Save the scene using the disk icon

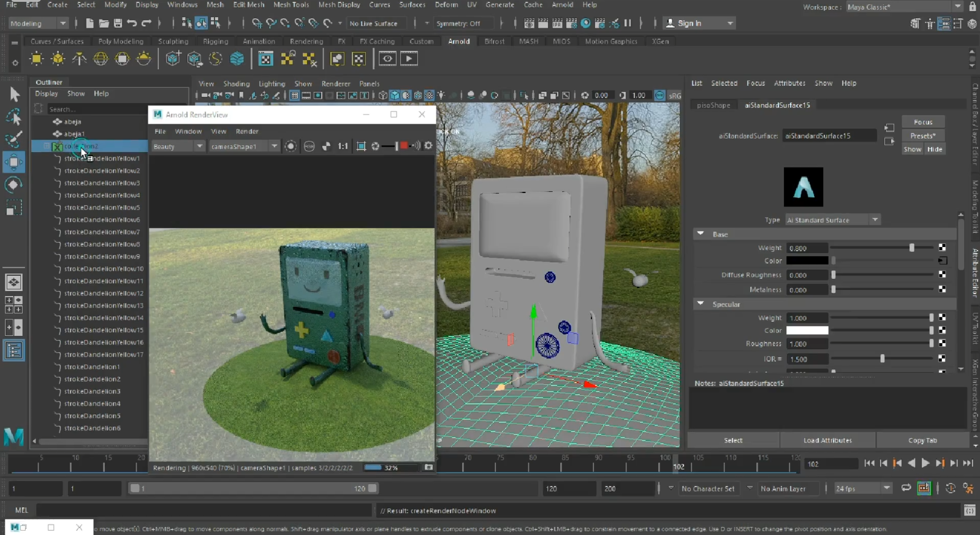point(118,23)
